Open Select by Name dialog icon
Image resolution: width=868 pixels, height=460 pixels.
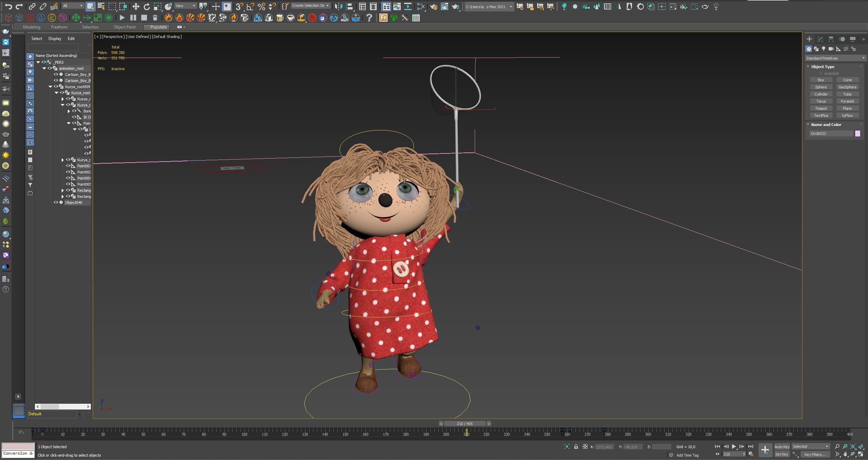click(x=101, y=6)
